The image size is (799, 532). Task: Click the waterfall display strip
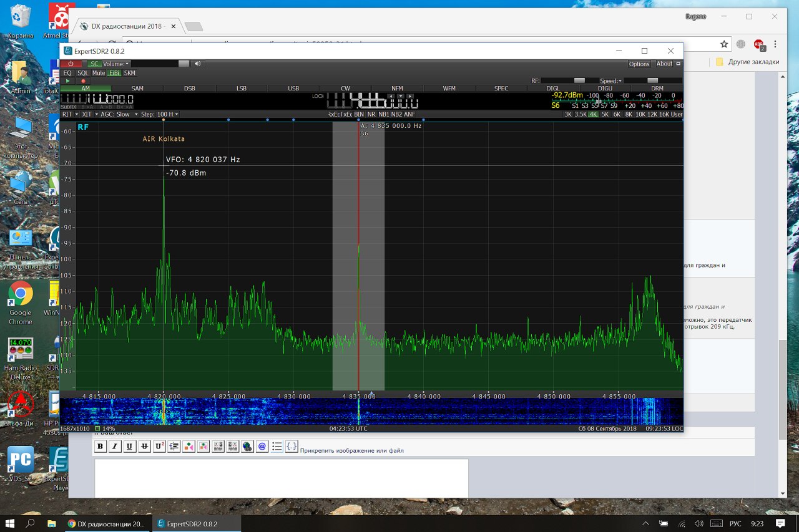[371, 412]
